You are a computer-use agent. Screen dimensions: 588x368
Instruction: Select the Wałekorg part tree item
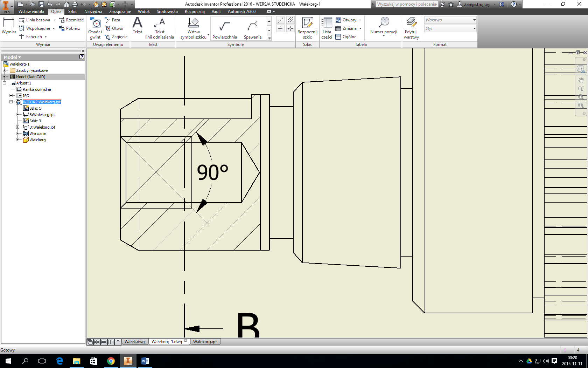pyautogui.click(x=37, y=140)
